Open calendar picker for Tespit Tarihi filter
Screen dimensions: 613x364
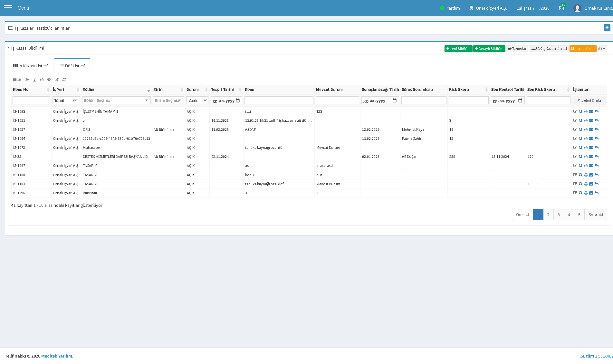(238, 101)
